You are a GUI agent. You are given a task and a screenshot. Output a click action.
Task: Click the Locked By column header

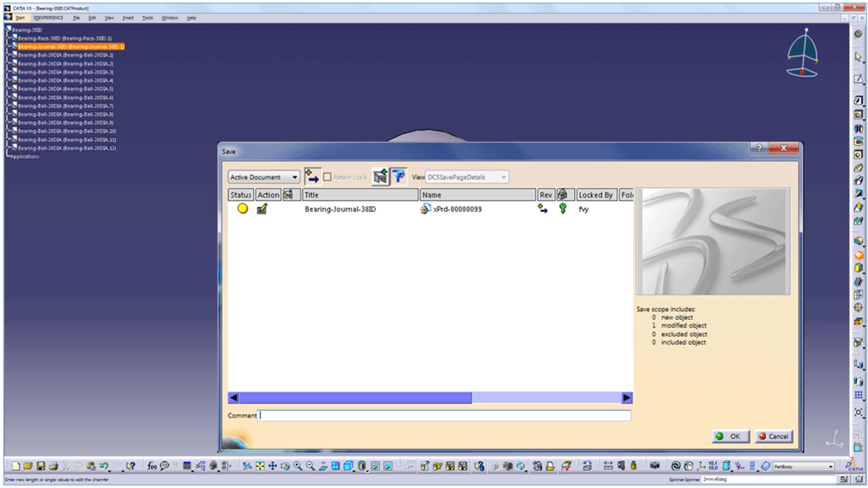pyautogui.click(x=597, y=195)
